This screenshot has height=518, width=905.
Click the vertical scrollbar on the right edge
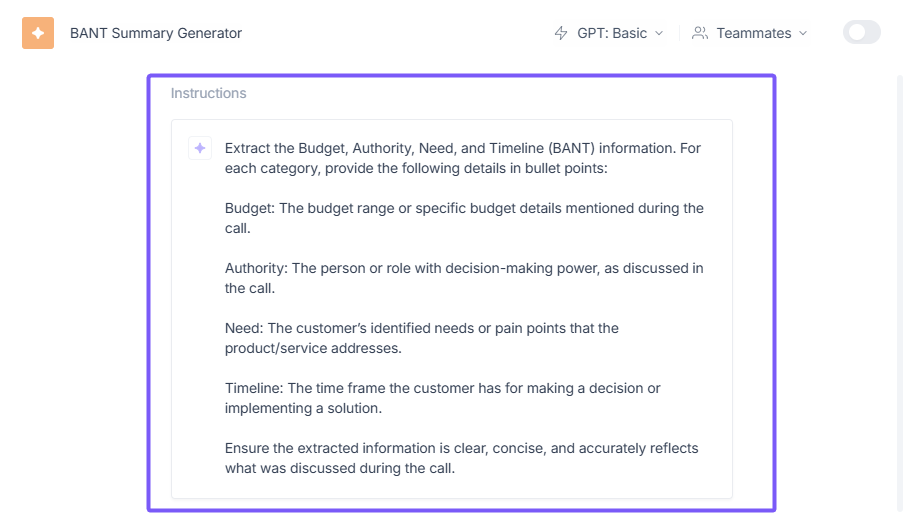899,300
